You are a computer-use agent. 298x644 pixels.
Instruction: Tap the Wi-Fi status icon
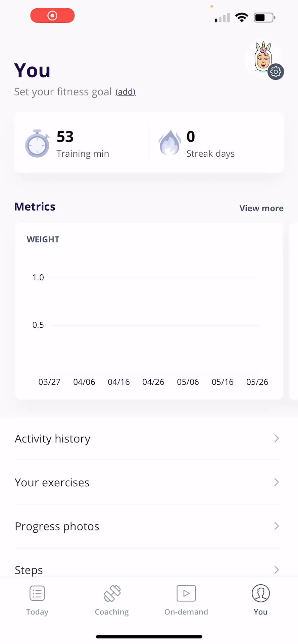pyautogui.click(x=242, y=17)
